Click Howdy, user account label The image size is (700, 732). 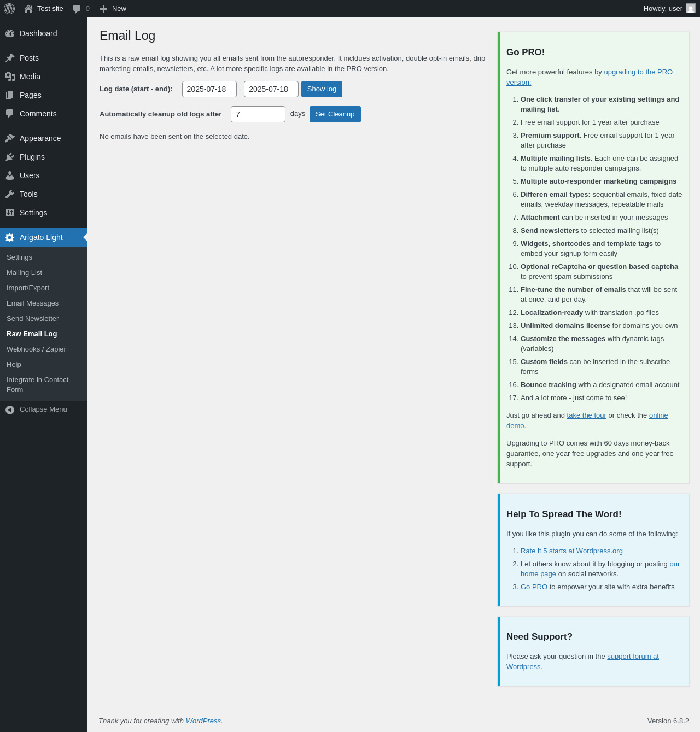pyautogui.click(x=663, y=9)
